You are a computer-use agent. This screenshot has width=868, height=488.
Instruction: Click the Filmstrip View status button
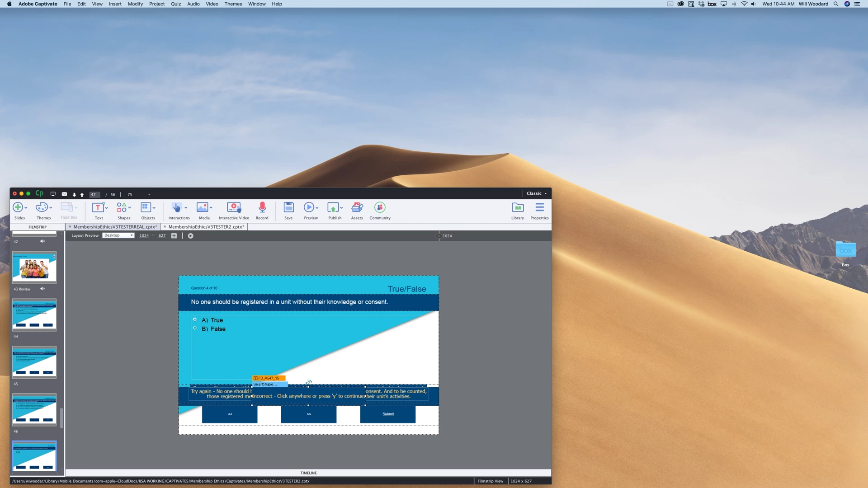(x=490, y=481)
